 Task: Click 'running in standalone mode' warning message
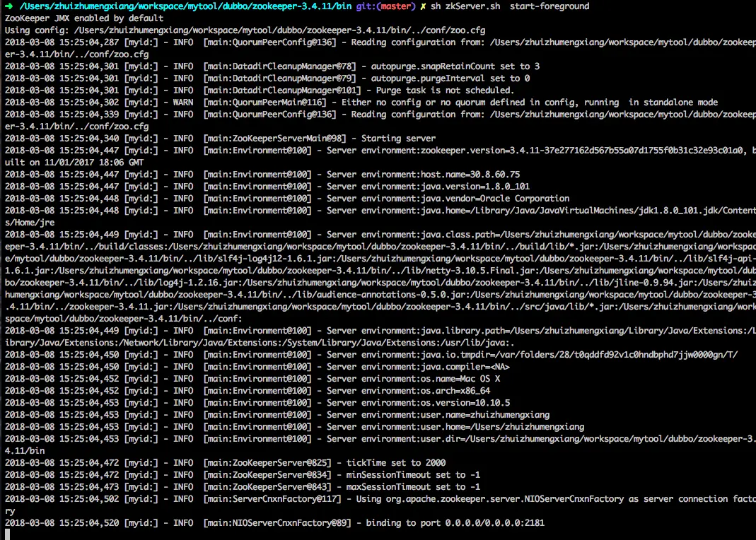pyautogui.click(x=651, y=102)
